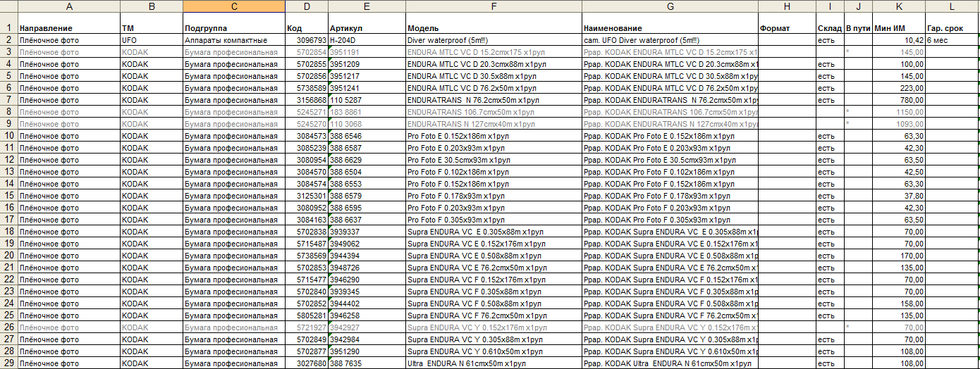Select column K header
This screenshot has height=369, width=980.
pyautogui.click(x=899, y=6)
